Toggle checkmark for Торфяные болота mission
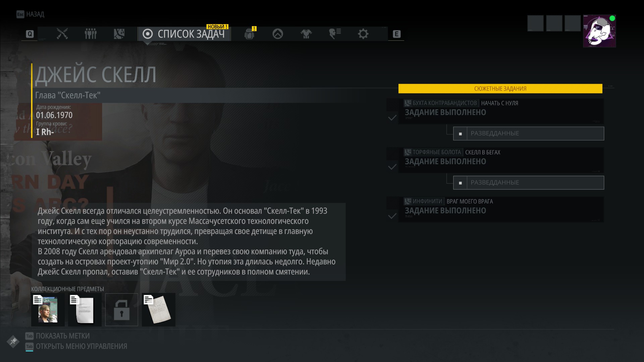The height and width of the screenshot is (362, 644). [392, 167]
